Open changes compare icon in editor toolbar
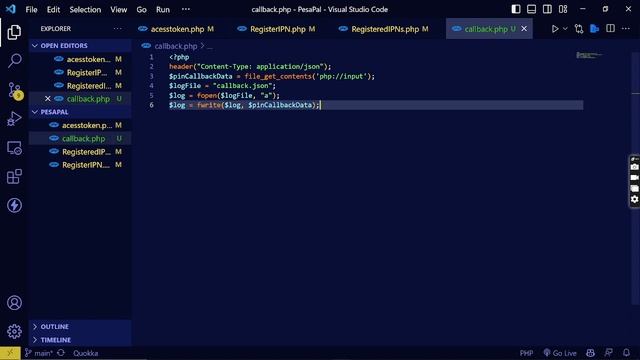The width and height of the screenshot is (640, 360). point(579,29)
